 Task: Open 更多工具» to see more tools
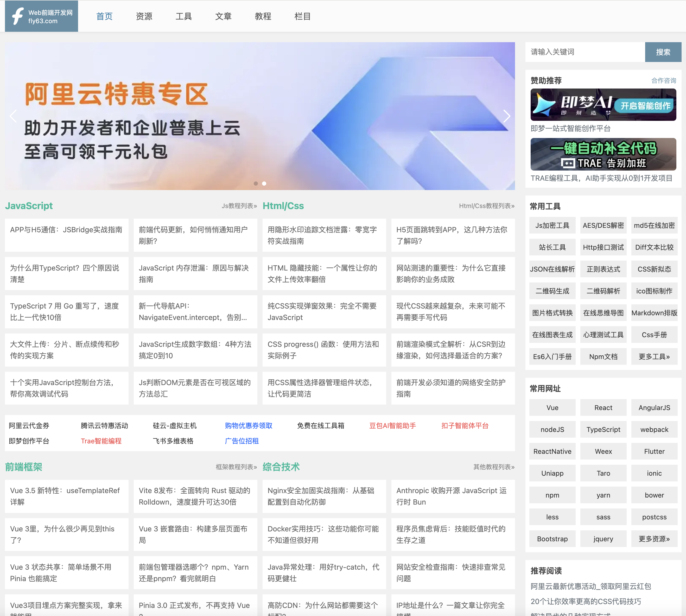click(654, 356)
